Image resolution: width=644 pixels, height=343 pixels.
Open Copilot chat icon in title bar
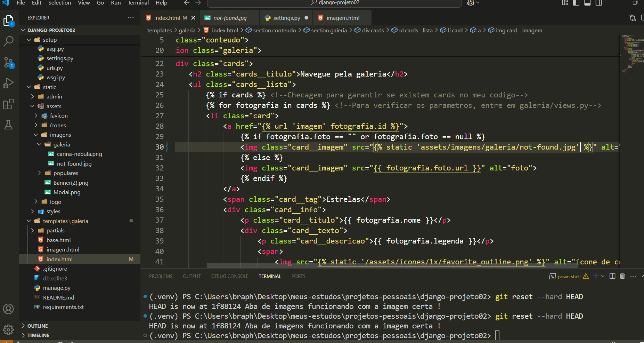(471, 3)
